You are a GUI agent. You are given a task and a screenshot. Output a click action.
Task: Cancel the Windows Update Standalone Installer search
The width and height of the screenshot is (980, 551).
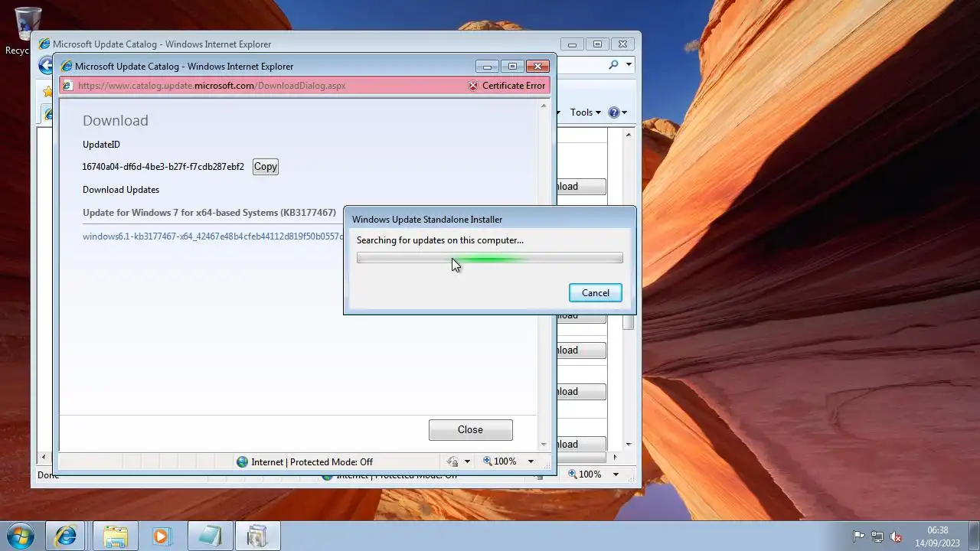tap(595, 293)
